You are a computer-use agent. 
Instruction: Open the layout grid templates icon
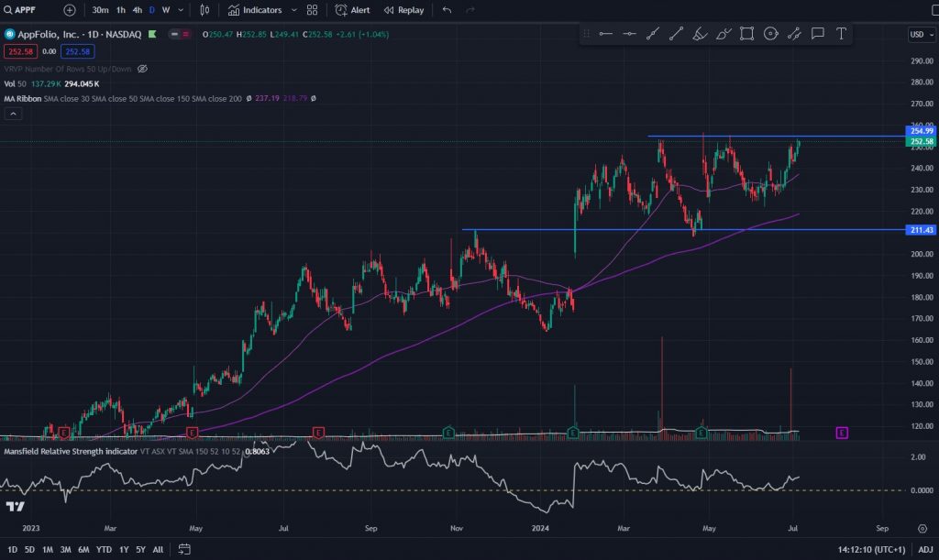tap(312, 10)
